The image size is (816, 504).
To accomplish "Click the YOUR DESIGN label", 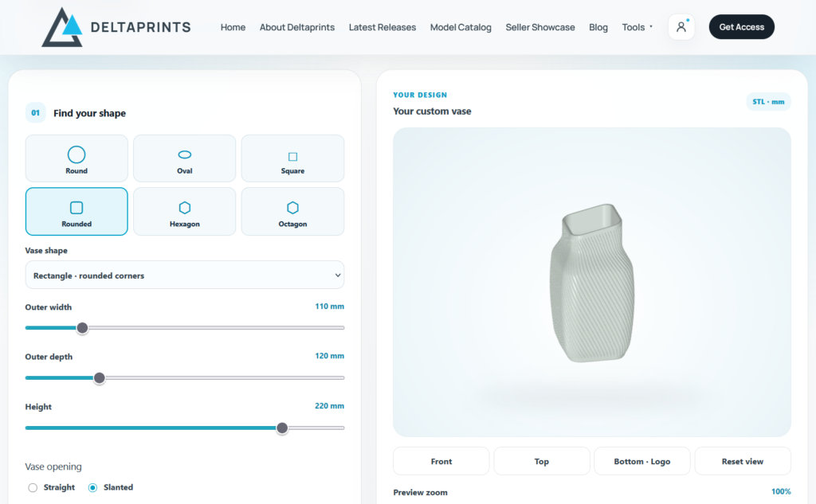I will (x=420, y=95).
